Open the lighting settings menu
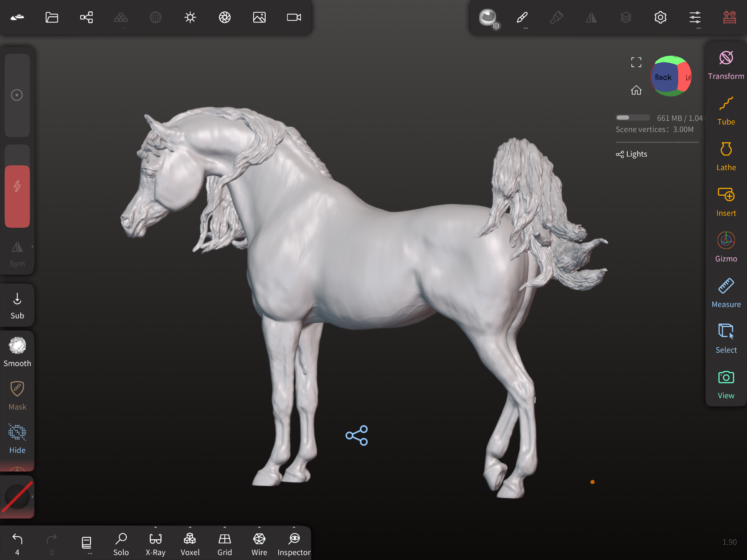Screen dimensions: 747x560 (190, 17)
